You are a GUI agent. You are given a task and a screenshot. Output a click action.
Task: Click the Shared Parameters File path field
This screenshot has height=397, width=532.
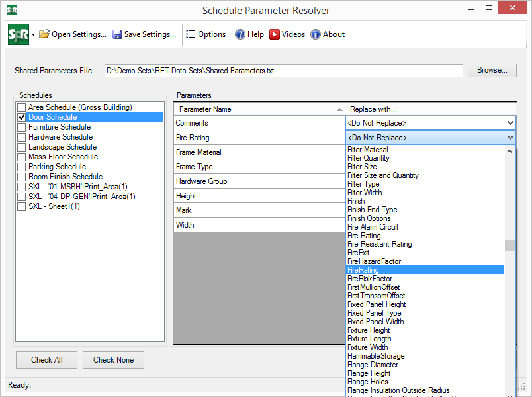283,71
